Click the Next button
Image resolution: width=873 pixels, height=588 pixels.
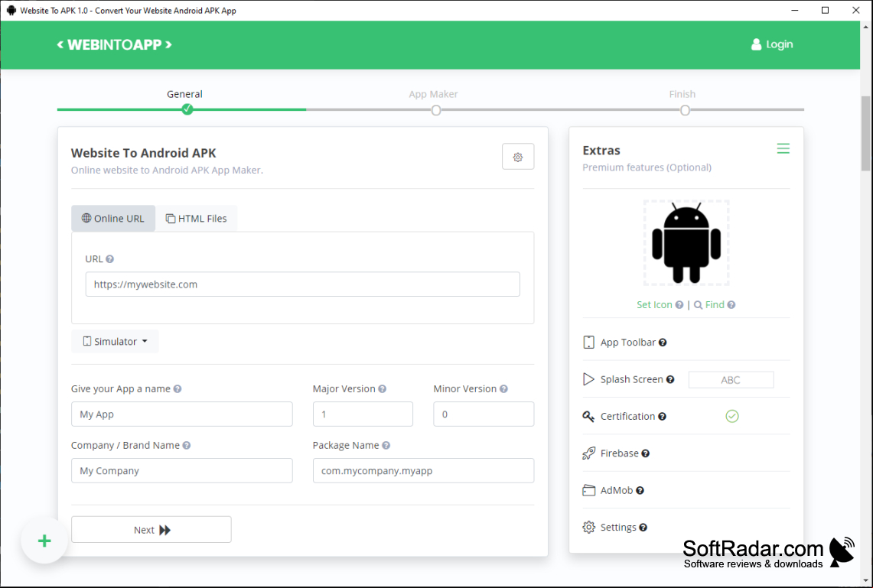(x=151, y=530)
